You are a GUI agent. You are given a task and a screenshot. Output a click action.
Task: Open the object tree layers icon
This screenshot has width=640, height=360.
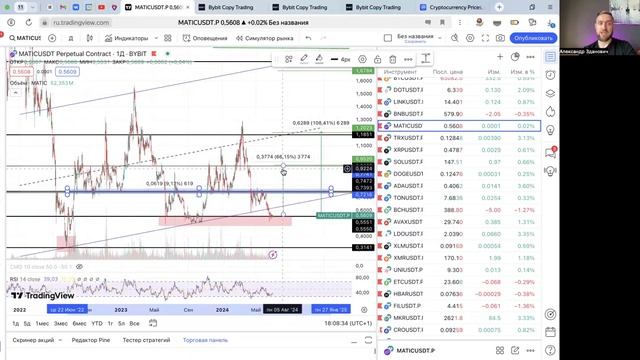pos(550,93)
